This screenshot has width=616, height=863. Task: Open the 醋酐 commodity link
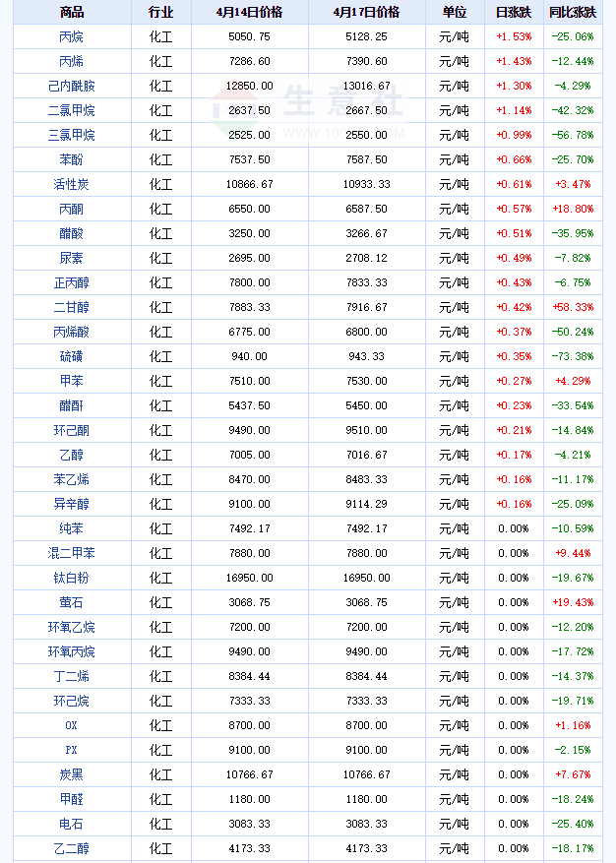click(x=72, y=405)
